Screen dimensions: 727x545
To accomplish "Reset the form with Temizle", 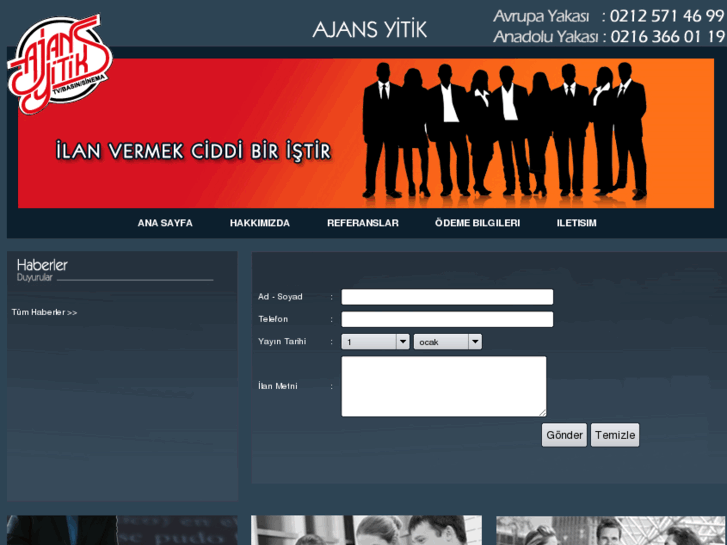I will (x=615, y=435).
